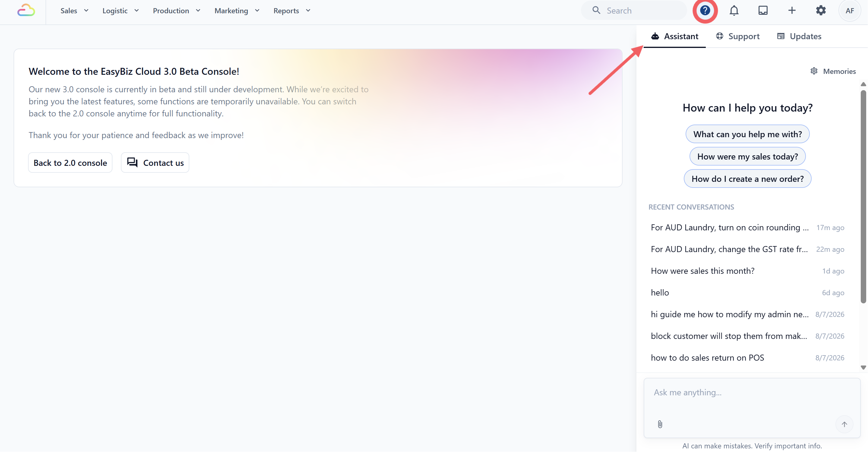Image resolution: width=868 pixels, height=452 pixels.
Task: Click Back to 2.0 console button
Action: (70, 163)
